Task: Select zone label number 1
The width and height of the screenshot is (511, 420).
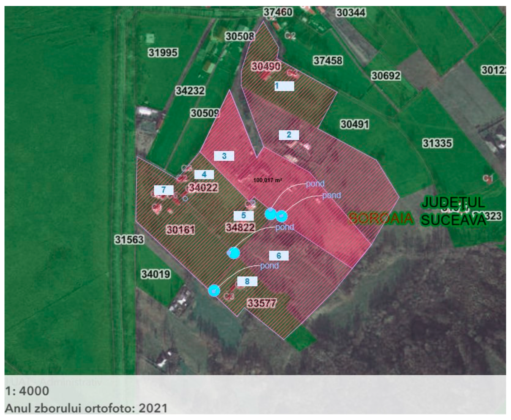Action: click(x=284, y=86)
